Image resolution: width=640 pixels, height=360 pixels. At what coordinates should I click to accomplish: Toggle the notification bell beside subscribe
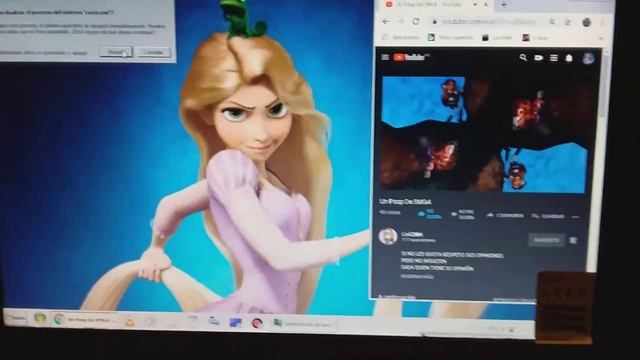(573, 240)
